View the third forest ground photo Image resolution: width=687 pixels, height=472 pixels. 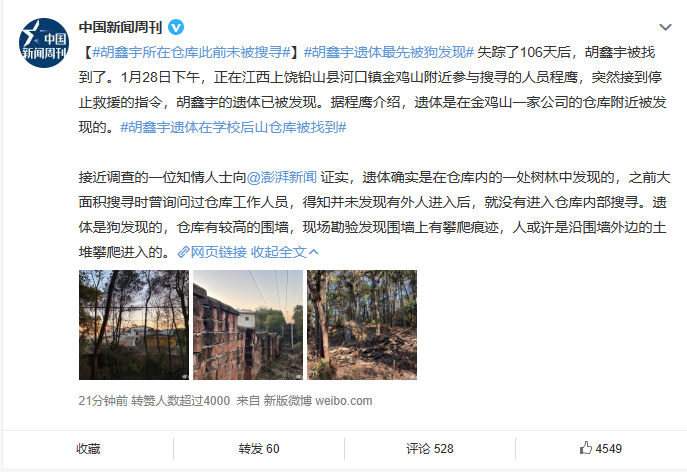click(x=362, y=325)
